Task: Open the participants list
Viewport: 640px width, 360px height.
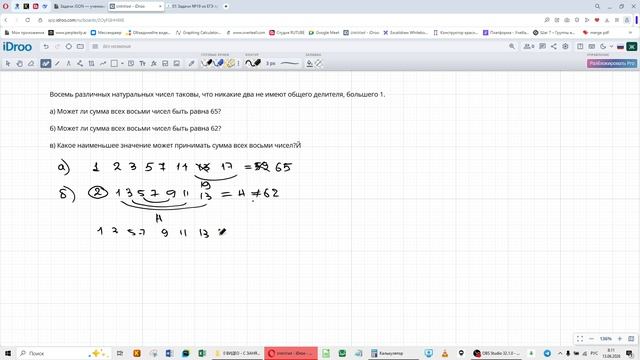Action: pyautogui.click(x=529, y=47)
